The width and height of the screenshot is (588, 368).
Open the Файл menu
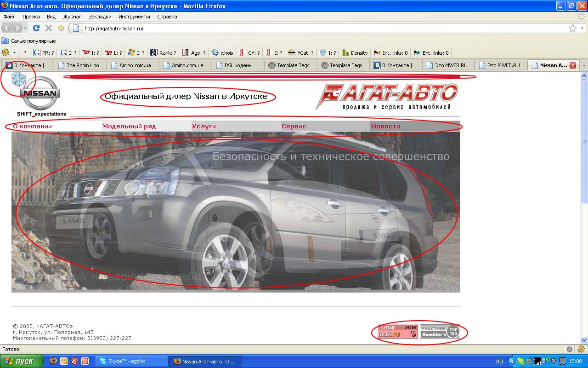point(10,17)
